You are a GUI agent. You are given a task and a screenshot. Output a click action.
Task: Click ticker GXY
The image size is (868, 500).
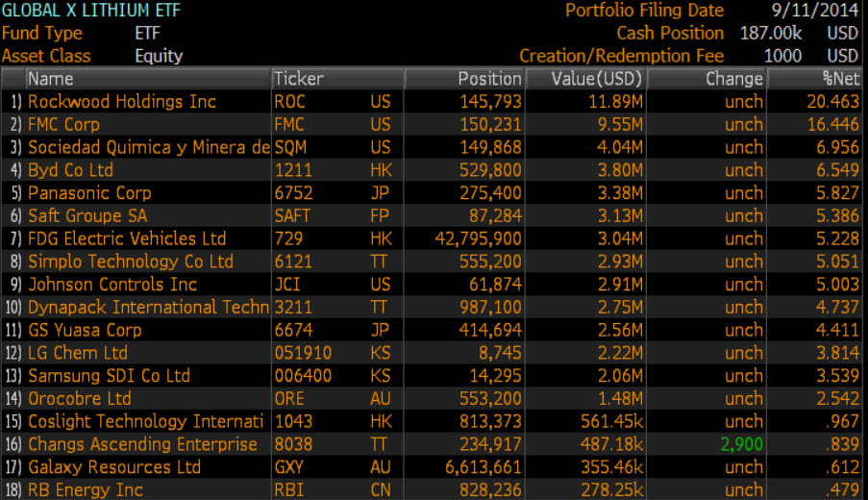(288, 466)
